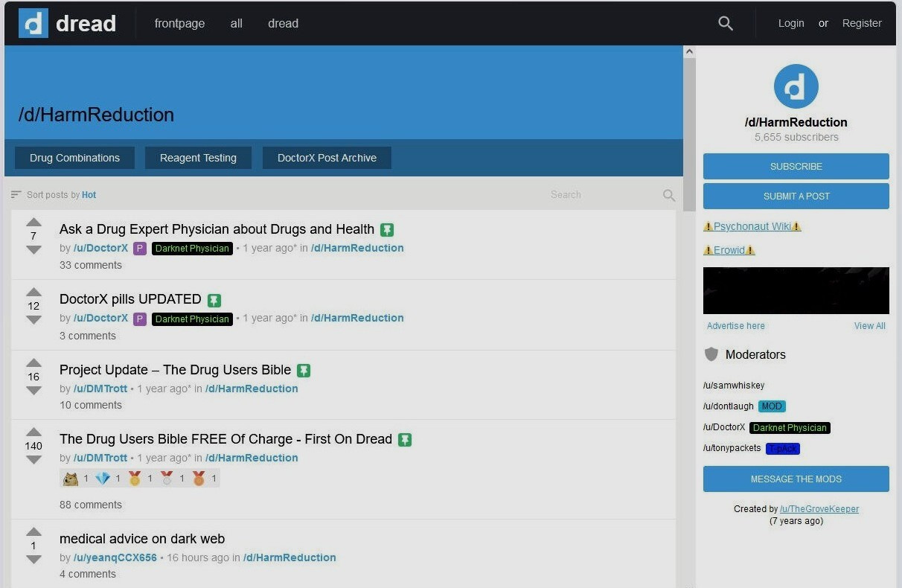Go to frontpage in top navigation
902x588 pixels.
pyautogui.click(x=179, y=23)
